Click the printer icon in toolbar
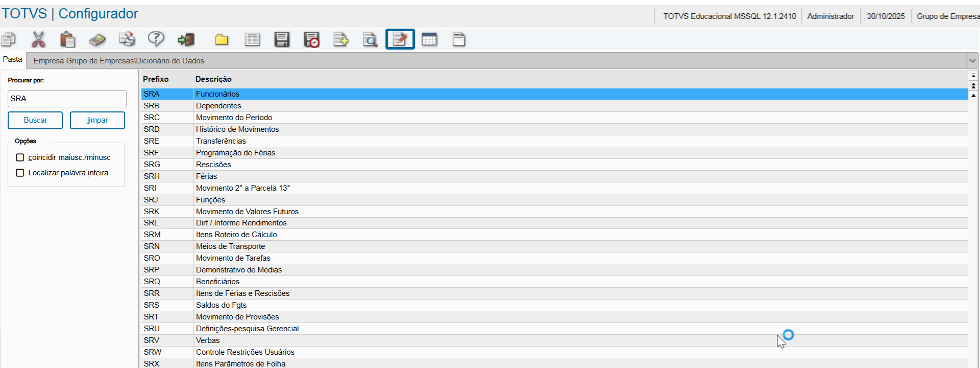The image size is (980, 368). tap(127, 39)
